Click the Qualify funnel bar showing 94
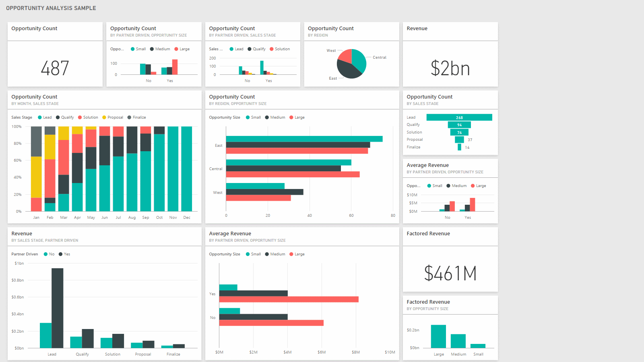The height and width of the screenshot is (362, 644). click(459, 125)
